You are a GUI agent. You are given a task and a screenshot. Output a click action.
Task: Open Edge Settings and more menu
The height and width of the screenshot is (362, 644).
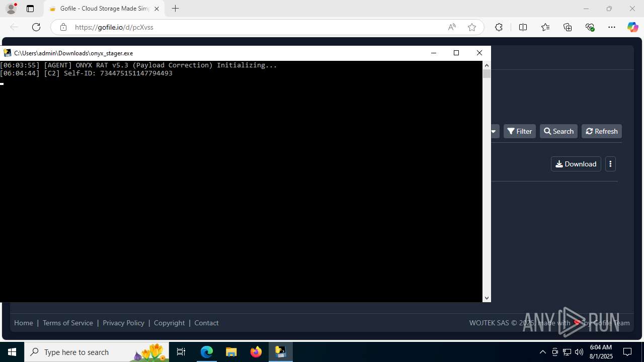point(612,27)
